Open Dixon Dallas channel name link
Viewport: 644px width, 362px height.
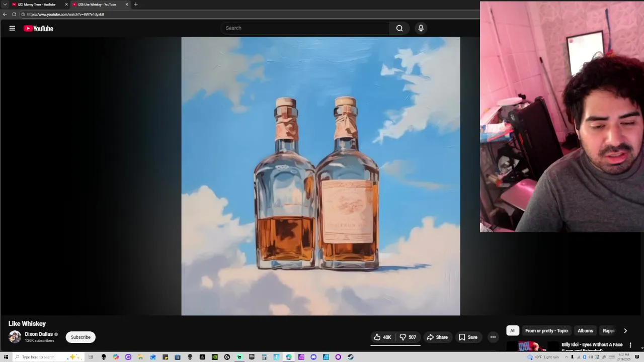[39, 334]
